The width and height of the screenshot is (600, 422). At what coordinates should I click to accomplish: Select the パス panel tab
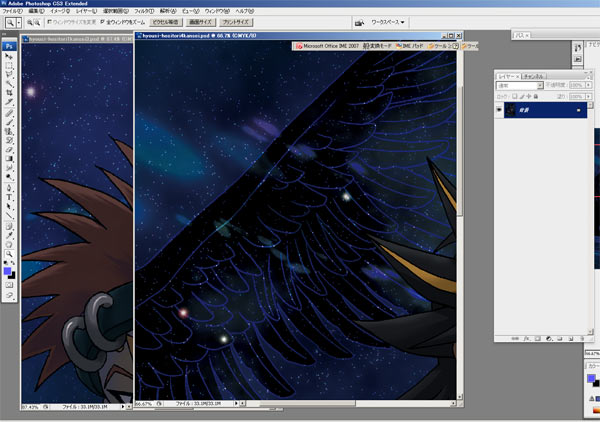click(522, 35)
